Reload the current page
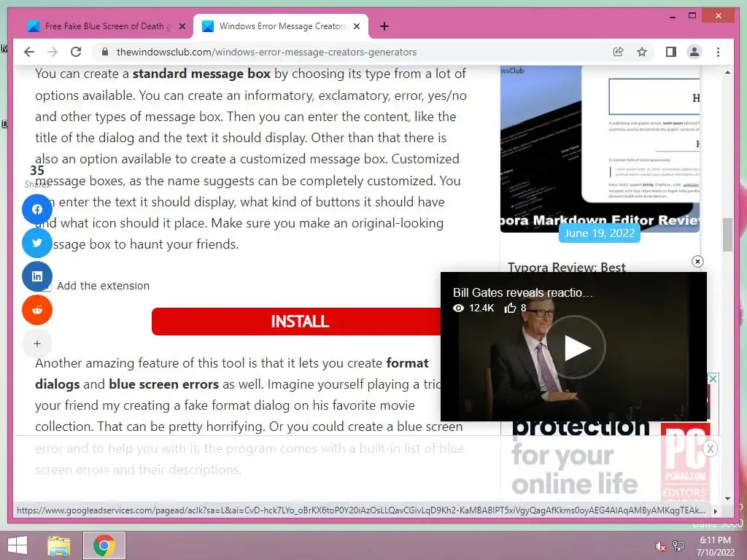747x560 pixels. pos(76,52)
